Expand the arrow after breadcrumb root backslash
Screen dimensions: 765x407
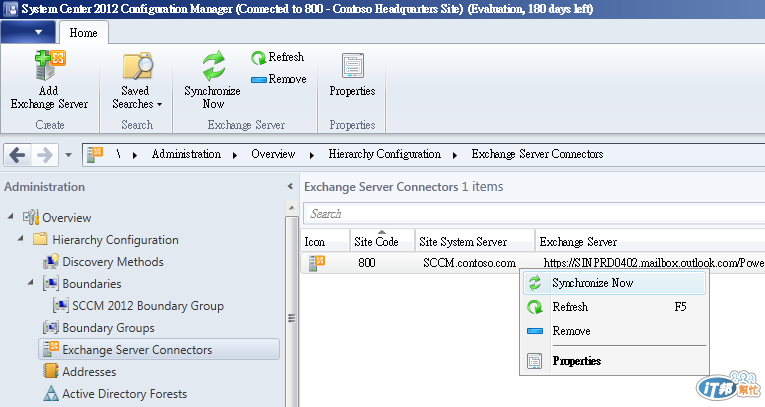click(135, 155)
